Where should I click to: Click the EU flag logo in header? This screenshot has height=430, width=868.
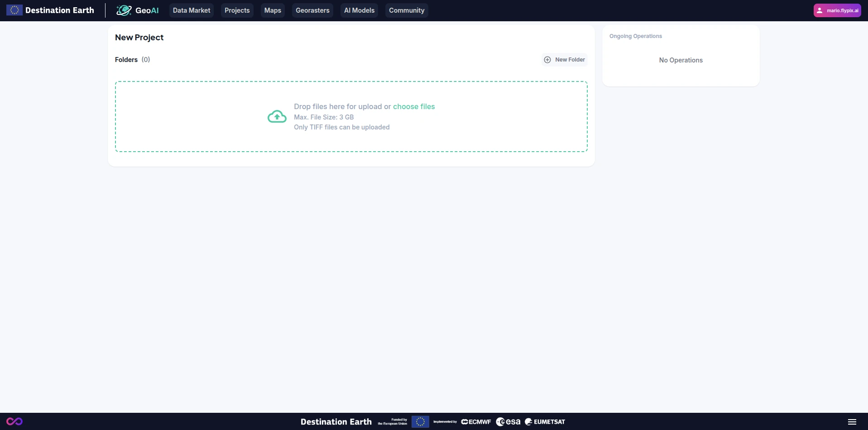tap(14, 10)
